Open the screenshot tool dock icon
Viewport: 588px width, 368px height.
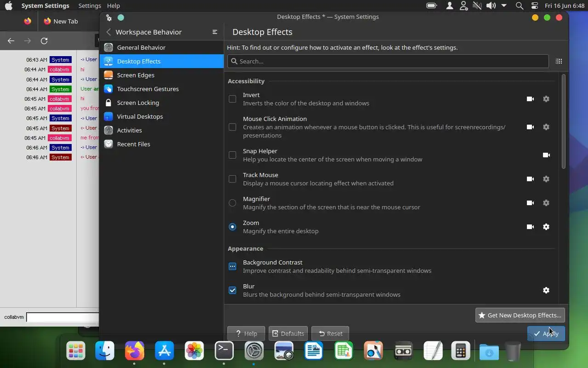point(284,351)
